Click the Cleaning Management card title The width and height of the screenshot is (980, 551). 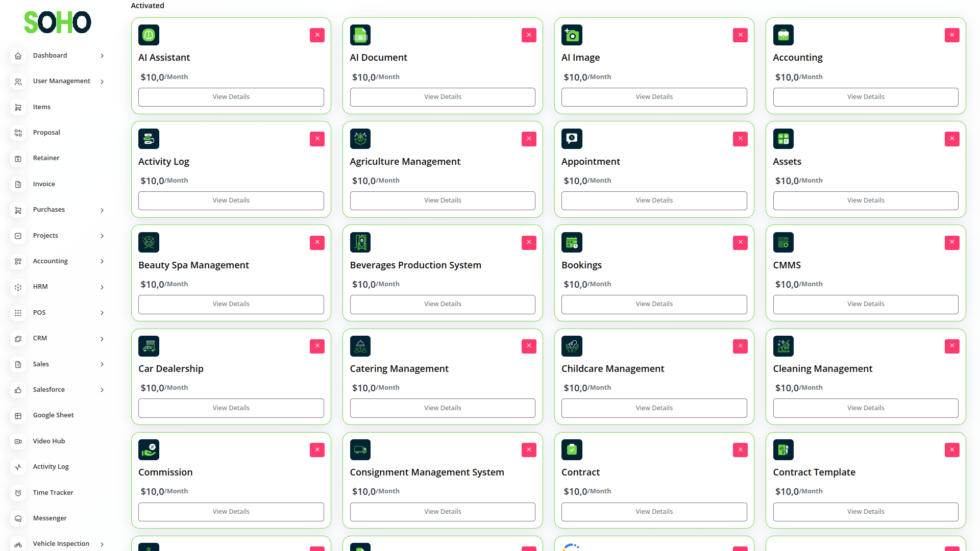(x=822, y=369)
